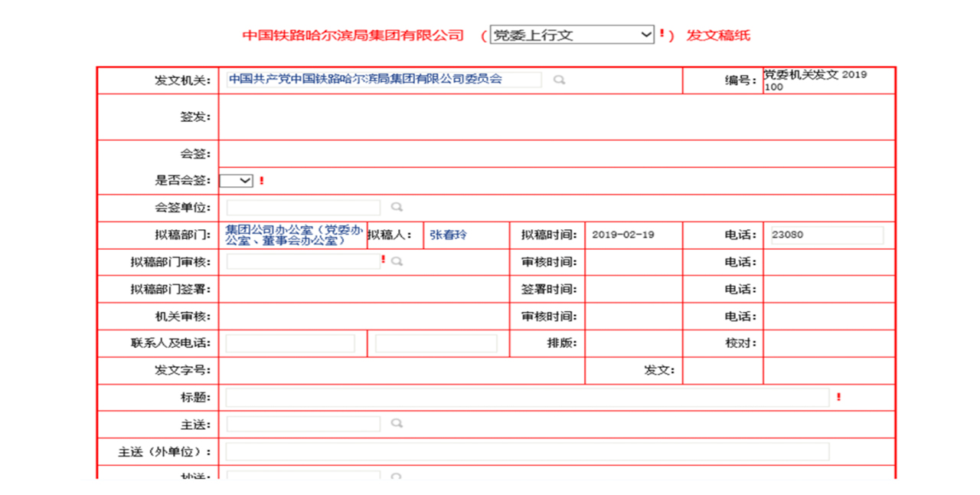
Task: Click the 拟稿人: label
Action: click(390, 235)
